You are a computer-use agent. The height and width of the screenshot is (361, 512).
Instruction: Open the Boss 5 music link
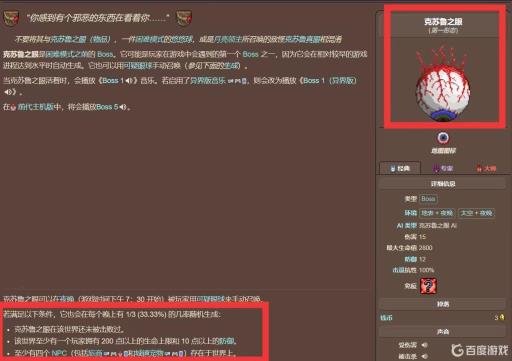point(107,107)
